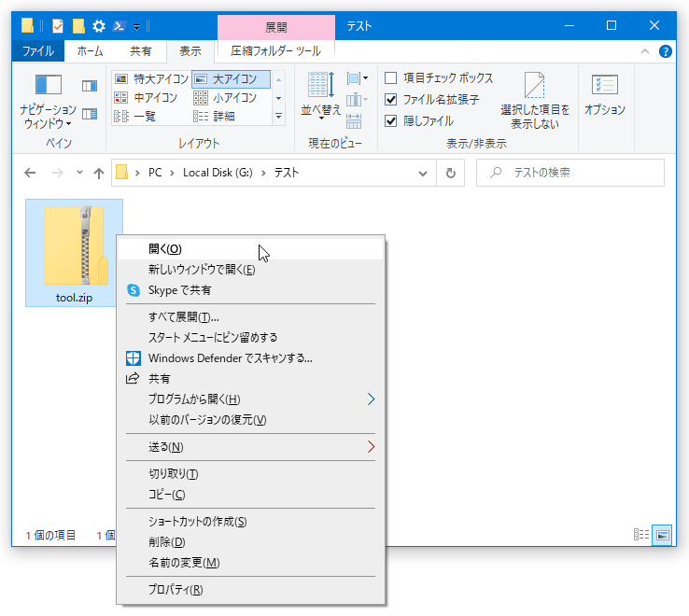Open recent locations dropdown arrow
This screenshot has height=616, width=689.
79,173
